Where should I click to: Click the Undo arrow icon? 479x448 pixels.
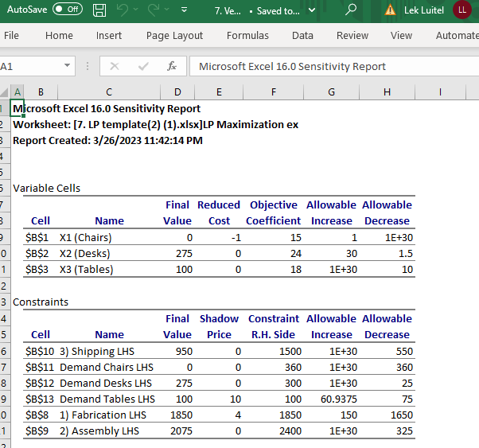(122, 10)
